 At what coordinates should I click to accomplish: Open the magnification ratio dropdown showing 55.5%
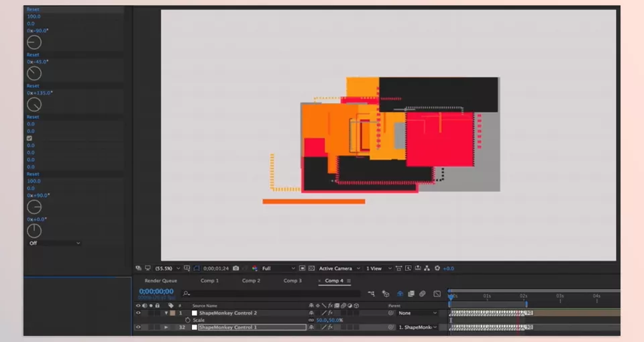(x=168, y=268)
